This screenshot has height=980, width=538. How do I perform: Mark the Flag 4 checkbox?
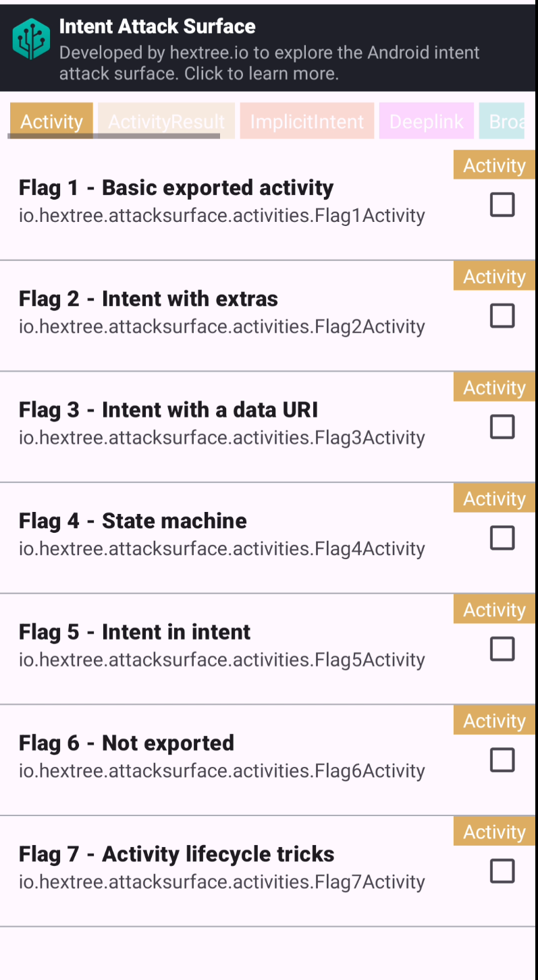[502, 538]
